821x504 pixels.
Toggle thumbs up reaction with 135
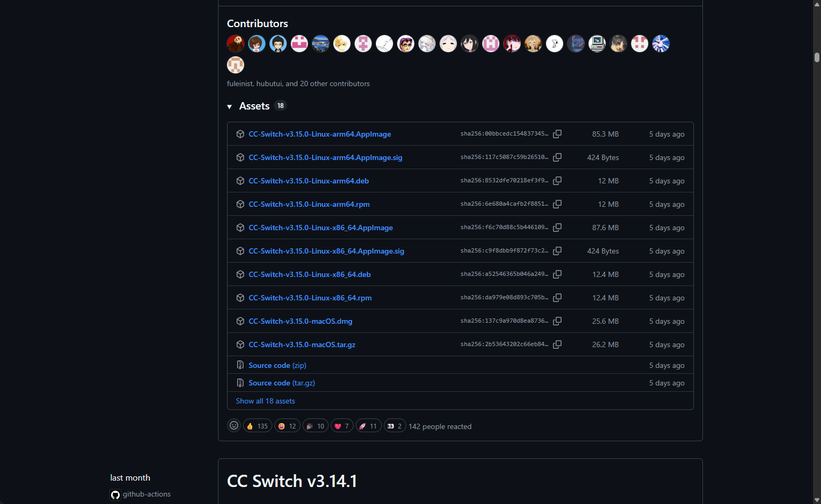tap(257, 426)
